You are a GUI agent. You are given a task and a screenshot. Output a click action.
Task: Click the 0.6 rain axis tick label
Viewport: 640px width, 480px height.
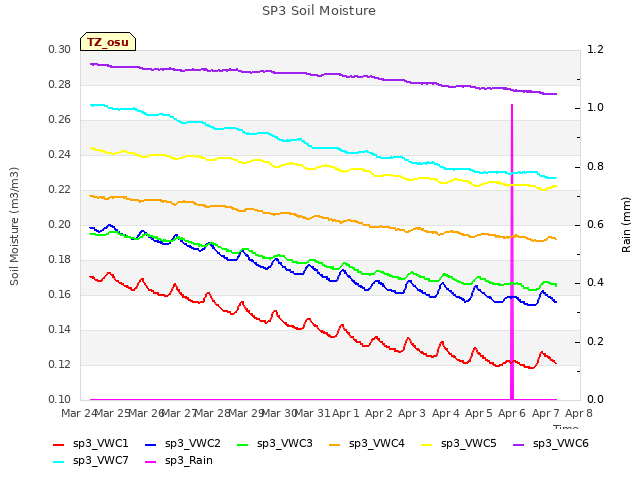[595, 224]
